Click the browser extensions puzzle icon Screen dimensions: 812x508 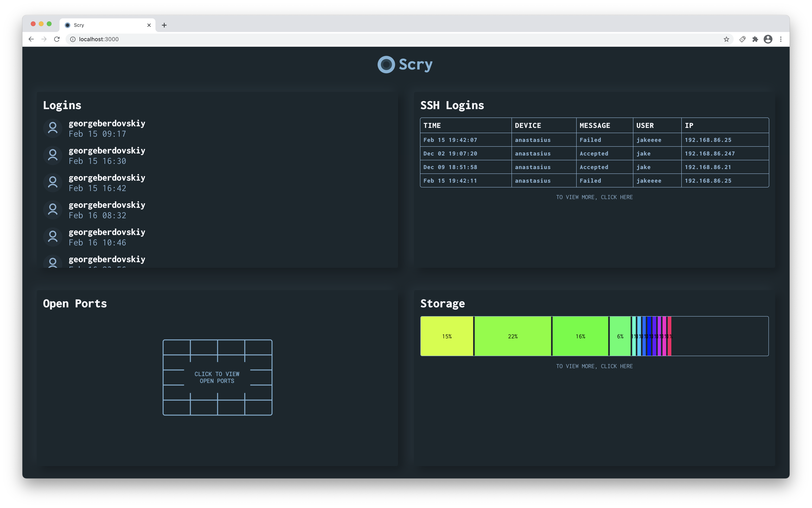tap(755, 39)
